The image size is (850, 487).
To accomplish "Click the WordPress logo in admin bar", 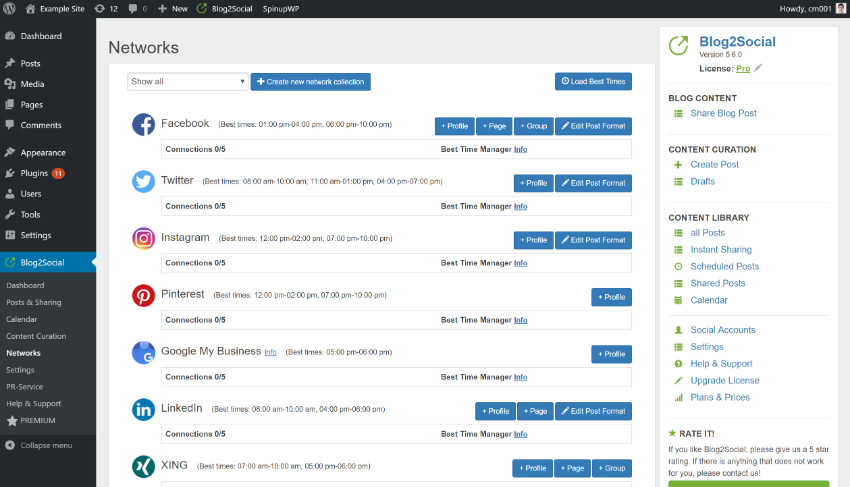I will [9, 9].
